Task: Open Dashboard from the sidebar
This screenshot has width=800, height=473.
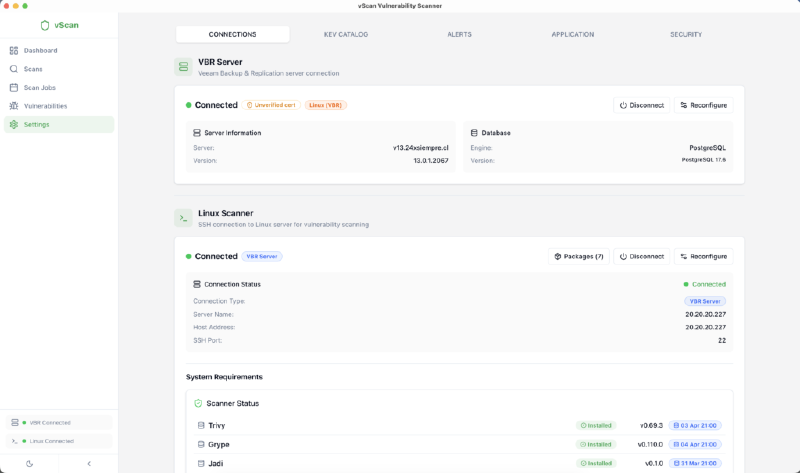Action: click(x=59, y=51)
